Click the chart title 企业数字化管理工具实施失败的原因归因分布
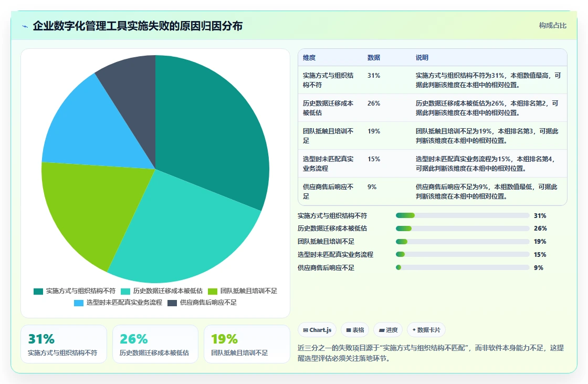The image size is (588, 384). pos(138,26)
